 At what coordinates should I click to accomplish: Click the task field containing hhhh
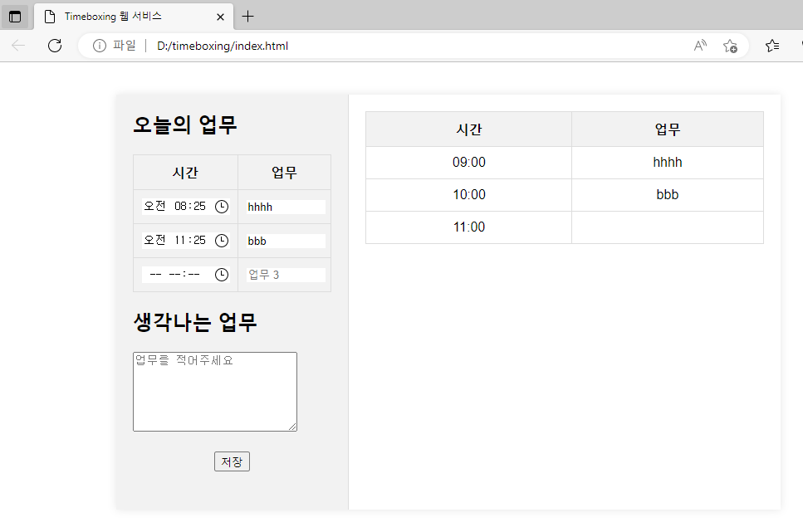tap(286, 207)
